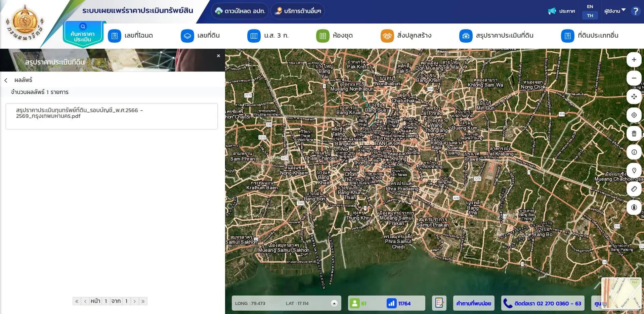Switch language to EN
The width and height of the screenshot is (644, 314).
click(x=590, y=6)
